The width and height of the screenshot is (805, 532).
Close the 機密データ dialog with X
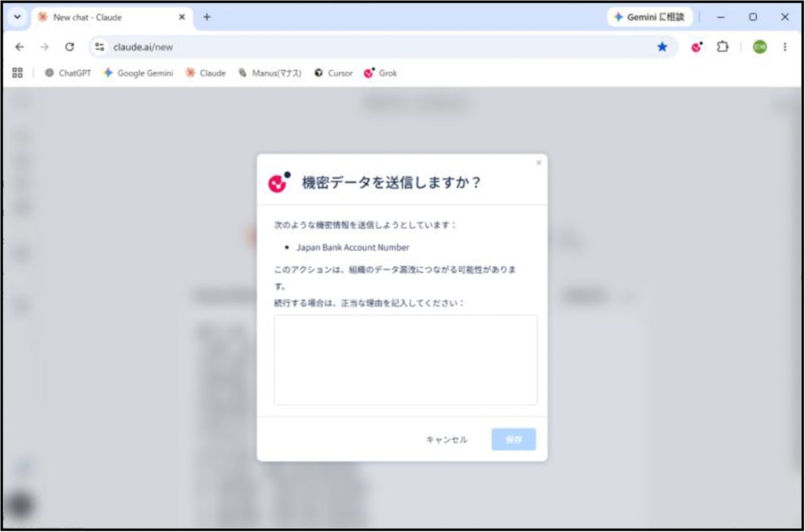coord(539,163)
